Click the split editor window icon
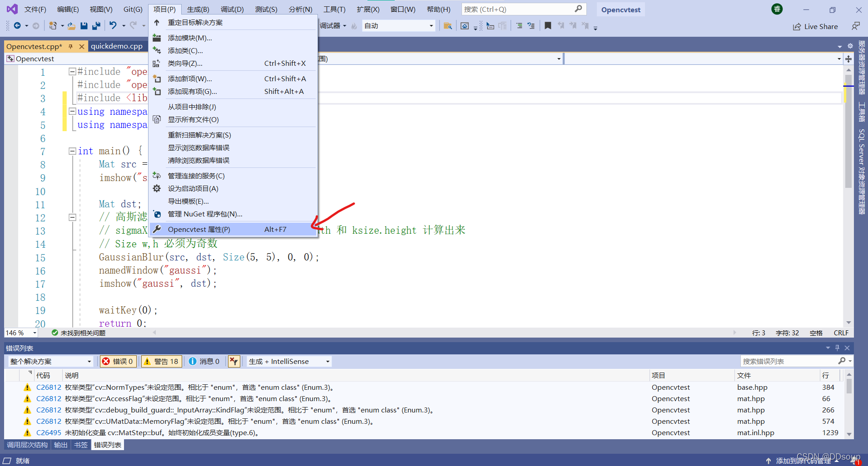Image resolution: width=868 pixels, height=466 pixels. pos(848,59)
